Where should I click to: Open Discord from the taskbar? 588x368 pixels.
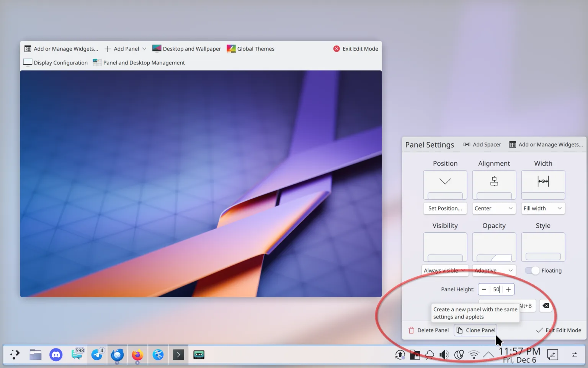56,355
